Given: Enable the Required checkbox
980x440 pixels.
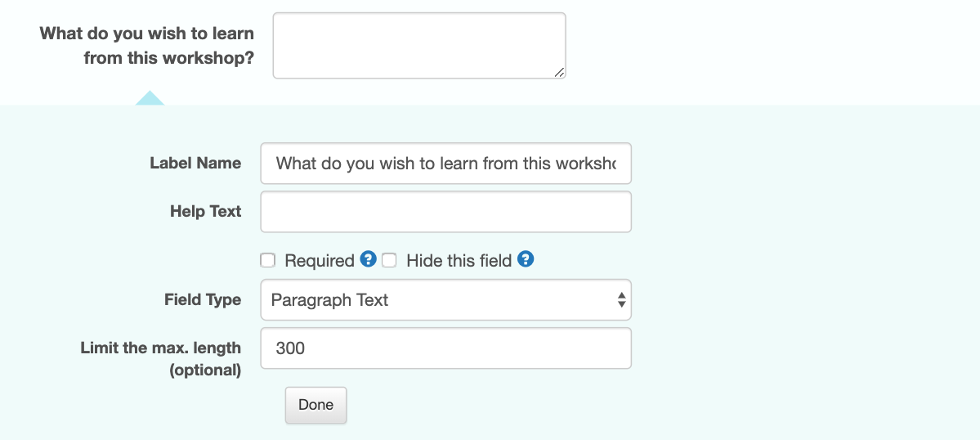Looking at the screenshot, I should 267,260.
